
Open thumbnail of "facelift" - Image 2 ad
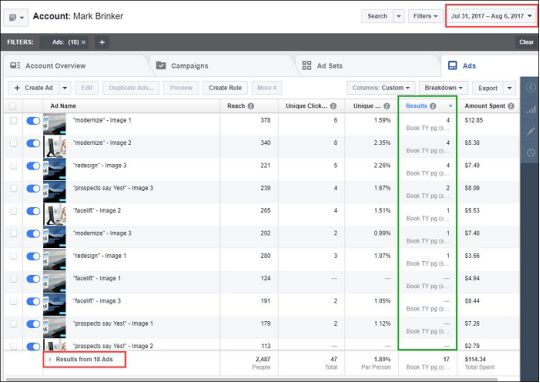(54, 214)
